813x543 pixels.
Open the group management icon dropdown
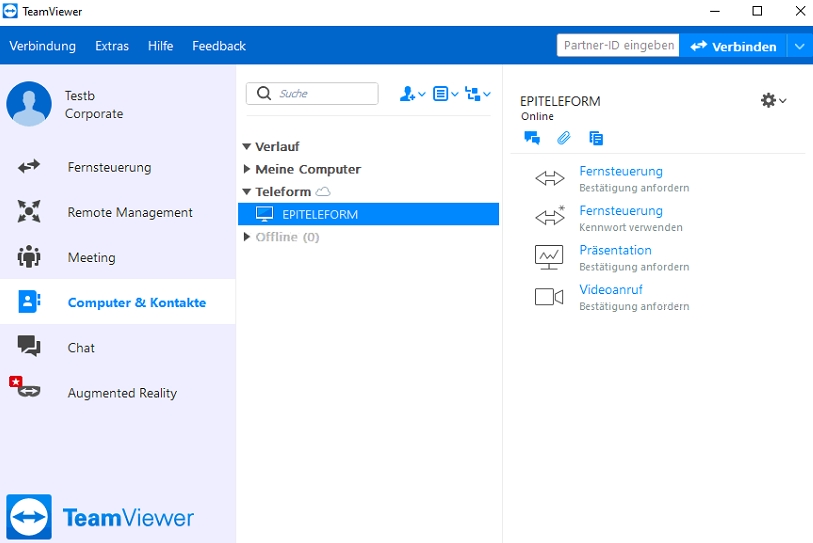pos(478,94)
